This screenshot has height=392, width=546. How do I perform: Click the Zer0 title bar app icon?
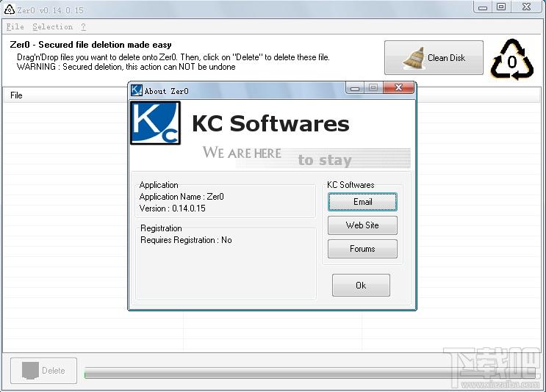(10, 10)
